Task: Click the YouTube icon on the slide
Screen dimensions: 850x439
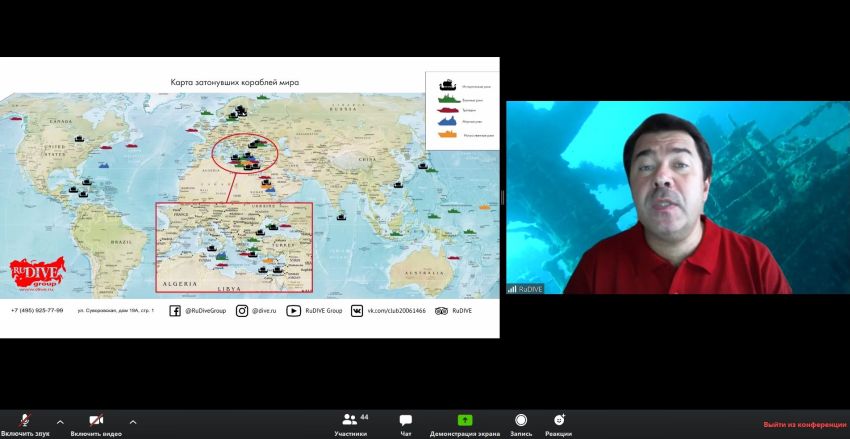Action: pos(293,311)
